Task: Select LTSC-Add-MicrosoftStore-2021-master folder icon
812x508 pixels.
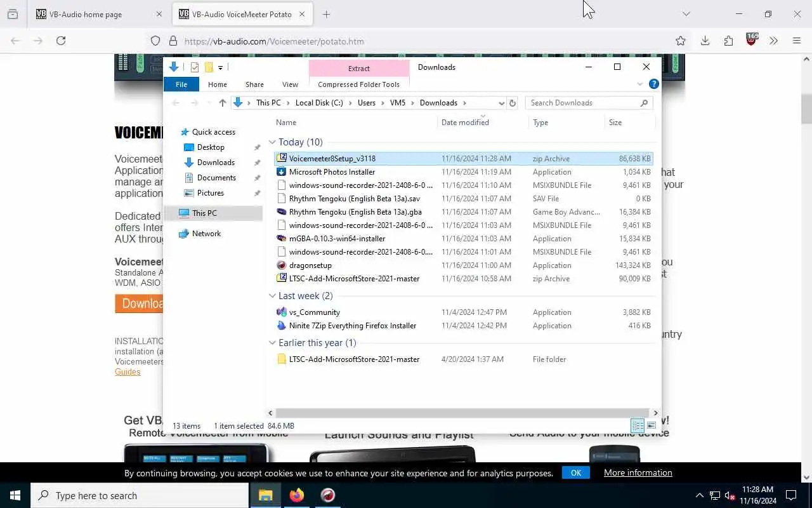Action: click(282, 359)
